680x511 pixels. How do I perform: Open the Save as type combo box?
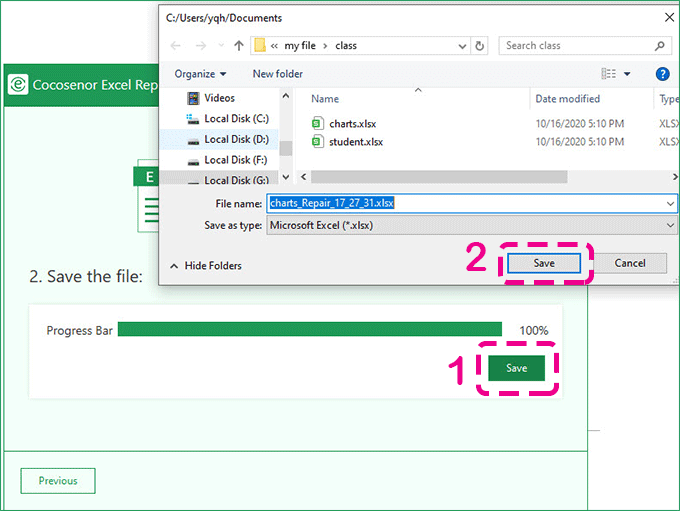pos(472,226)
